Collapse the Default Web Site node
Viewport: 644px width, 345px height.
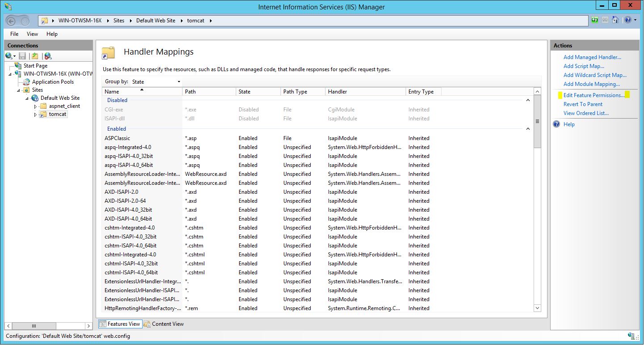(x=27, y=98)
